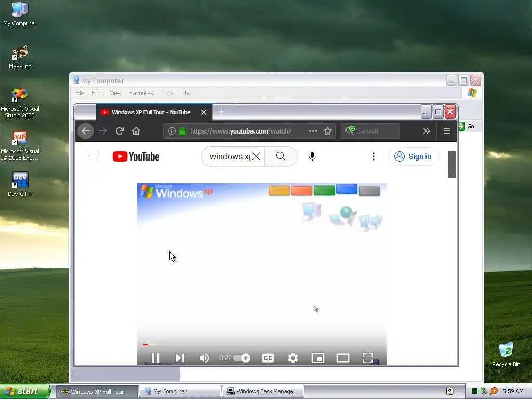Open Help menu in My Computer
Image resolution: width=532 pixels, height=399 pixels.
[188, 93]
